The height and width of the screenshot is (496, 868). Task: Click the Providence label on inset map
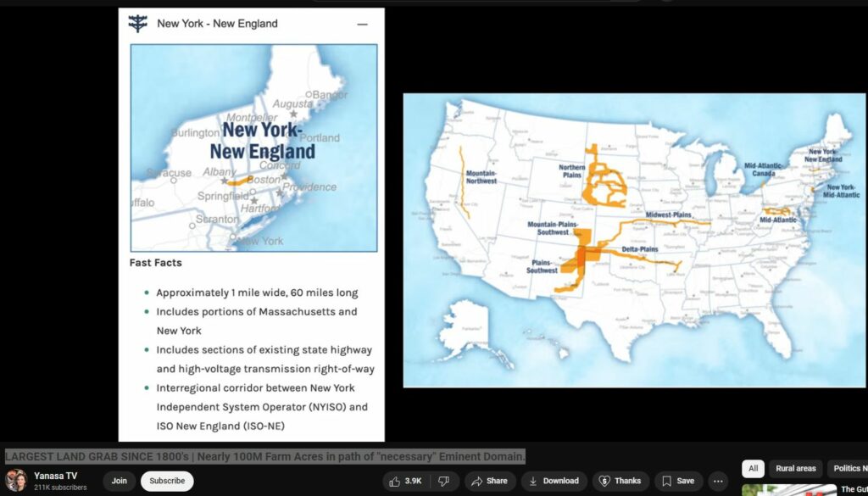point(309,187)
